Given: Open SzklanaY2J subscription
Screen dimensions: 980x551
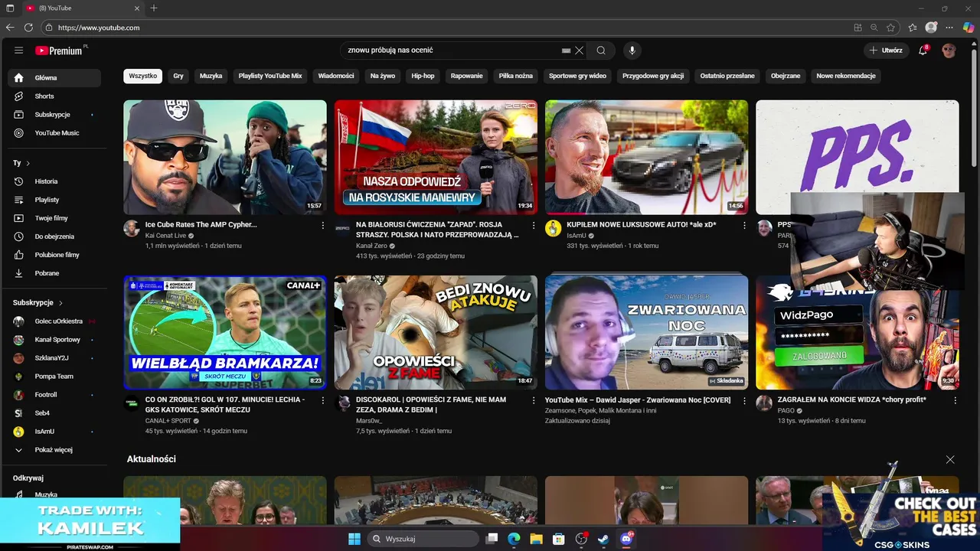Looking at the screenshot, I should (54, 358).
